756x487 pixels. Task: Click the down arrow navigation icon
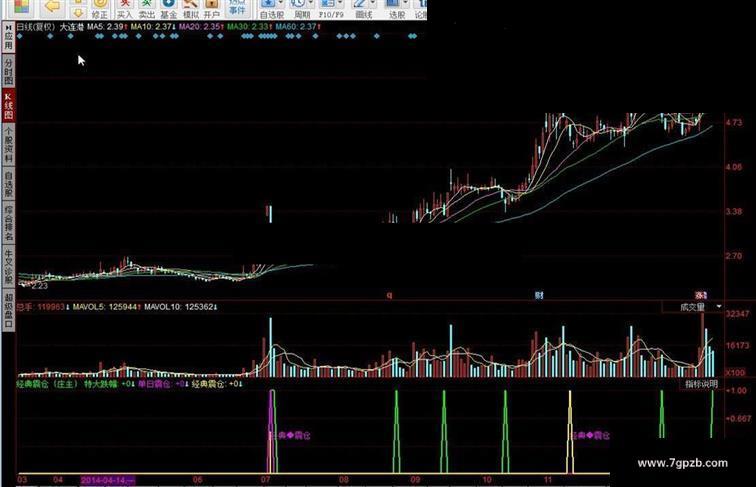coord(78,13)
